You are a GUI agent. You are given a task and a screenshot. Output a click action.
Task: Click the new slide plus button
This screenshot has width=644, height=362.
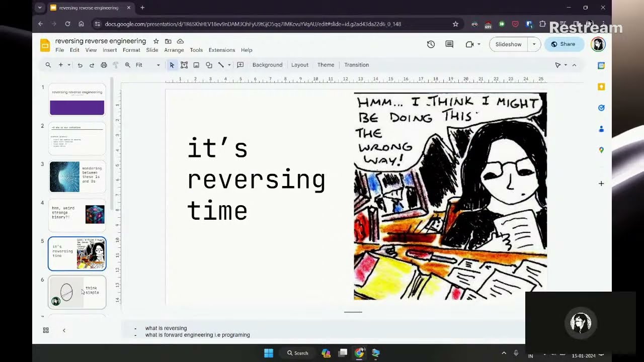click(61, 65)
